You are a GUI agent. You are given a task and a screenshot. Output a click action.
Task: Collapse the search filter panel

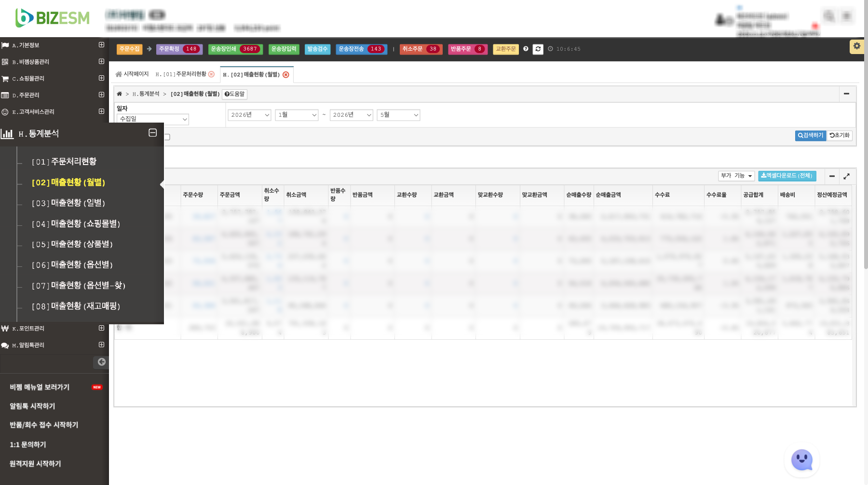tap(846, 94)
